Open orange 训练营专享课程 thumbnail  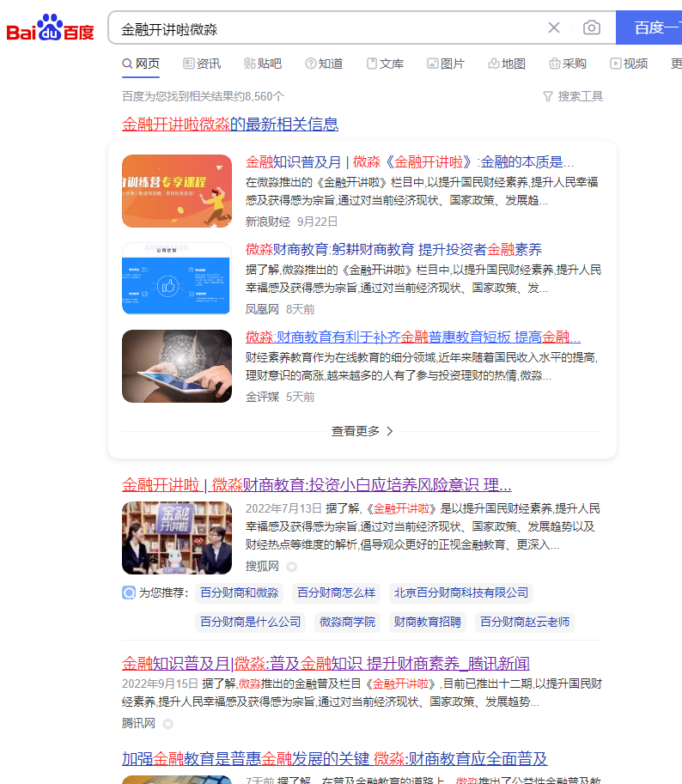(177, 191)
